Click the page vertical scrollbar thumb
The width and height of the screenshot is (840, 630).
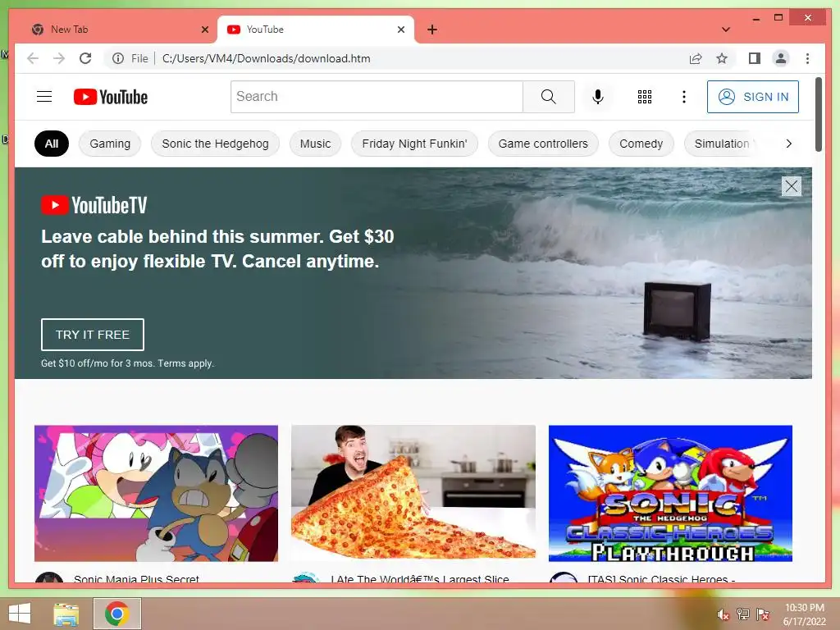[x=819, y=114]
